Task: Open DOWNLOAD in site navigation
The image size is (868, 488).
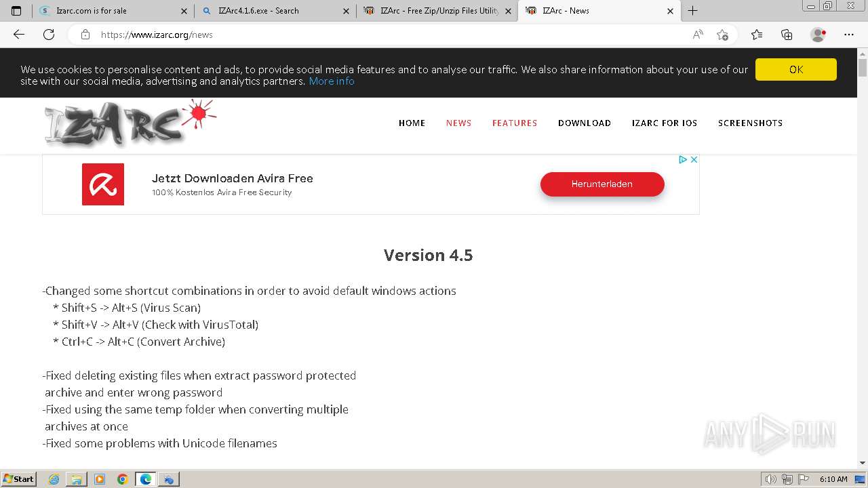Action: [585, 123]
